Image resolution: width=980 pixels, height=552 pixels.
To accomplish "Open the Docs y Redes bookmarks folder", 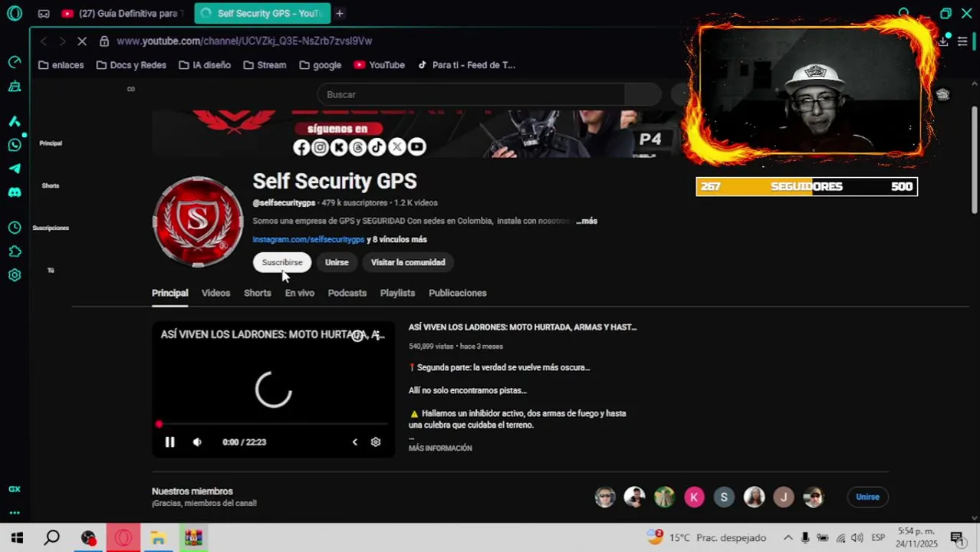I will [x=131, y=65].
